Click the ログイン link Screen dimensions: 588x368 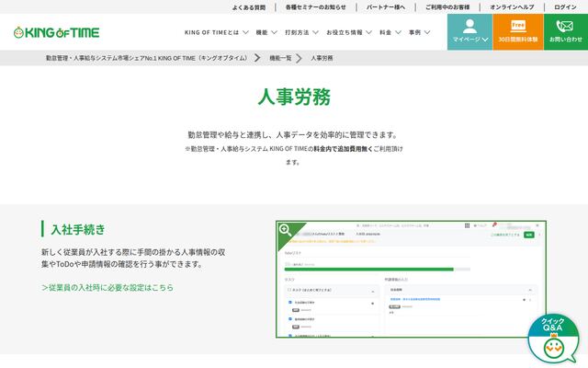[x=565, y=7]
